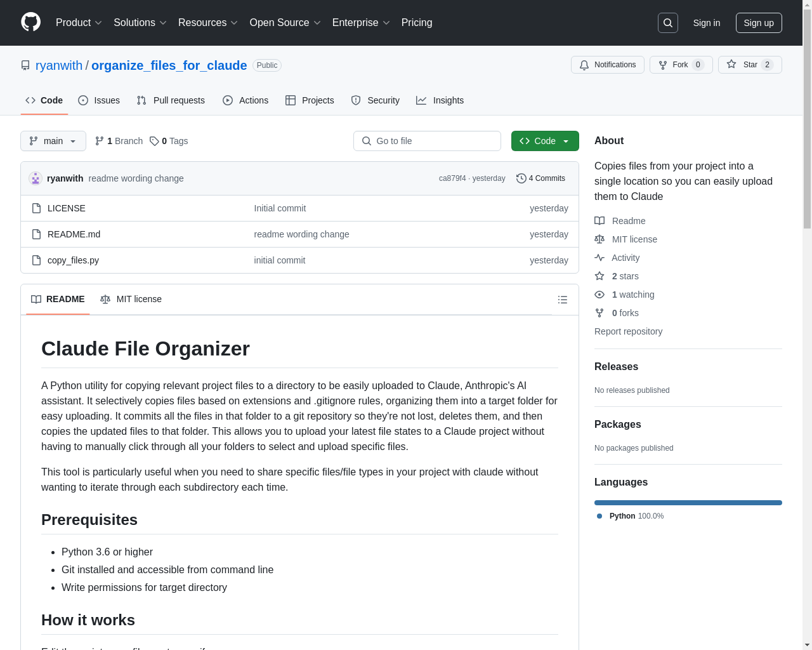Open the 'Initial commit' message in LICENSE row
Viewport: 812px width, 650px height.
[280, 208]
